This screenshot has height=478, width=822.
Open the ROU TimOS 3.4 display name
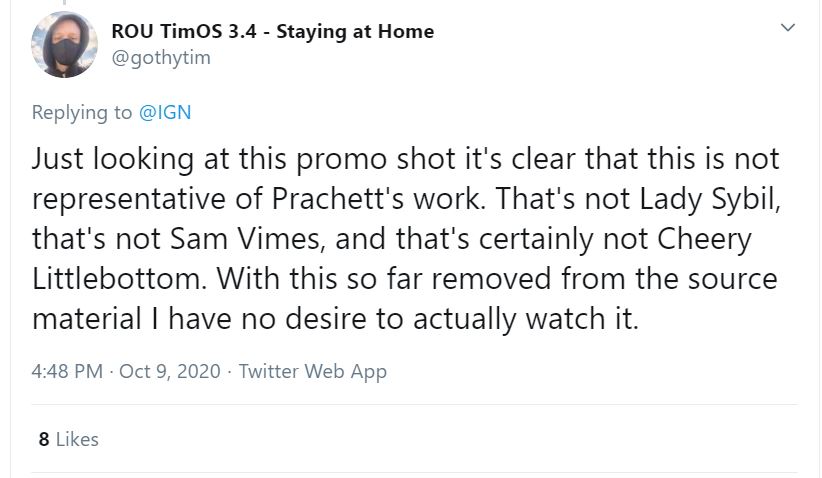click(188, 31)
